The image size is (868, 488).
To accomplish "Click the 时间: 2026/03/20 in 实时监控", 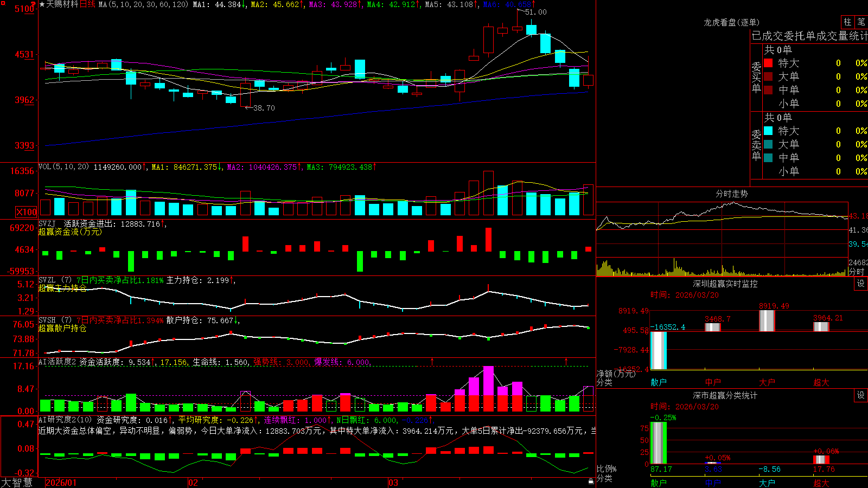I will tap(685, 295).
